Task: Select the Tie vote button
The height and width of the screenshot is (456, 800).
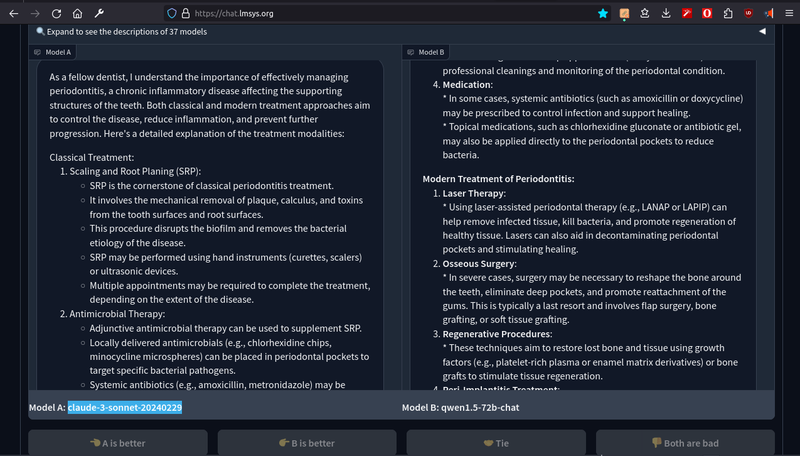Action: tap(496, 442)
